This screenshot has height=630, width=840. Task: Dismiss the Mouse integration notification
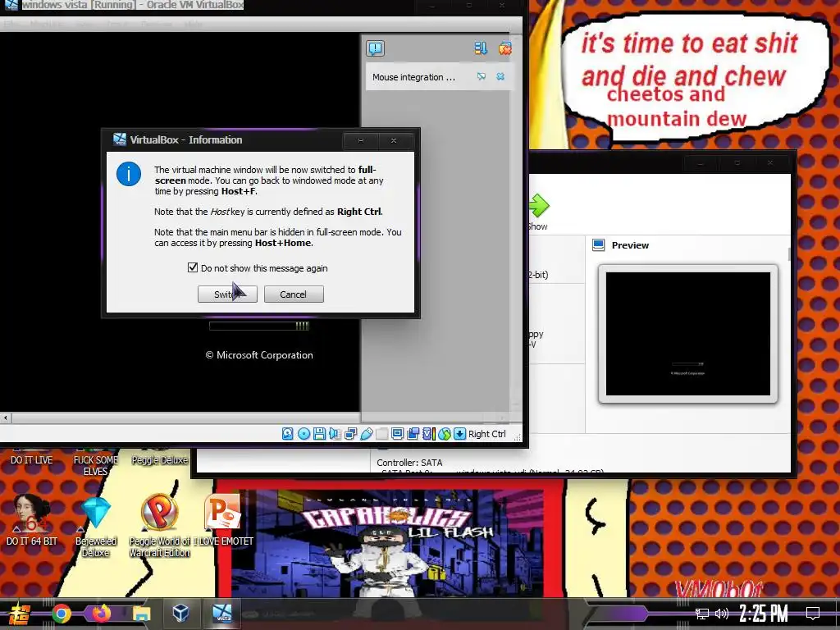tap(500, 76)
